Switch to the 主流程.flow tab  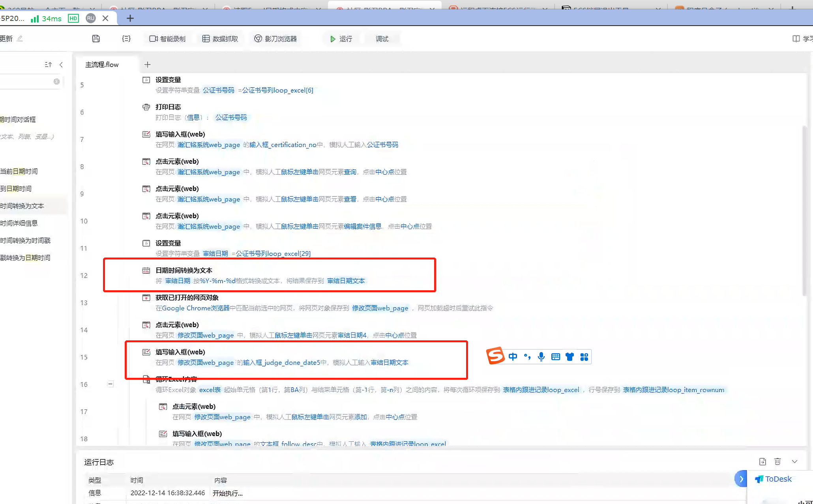[x=102, y=64]
